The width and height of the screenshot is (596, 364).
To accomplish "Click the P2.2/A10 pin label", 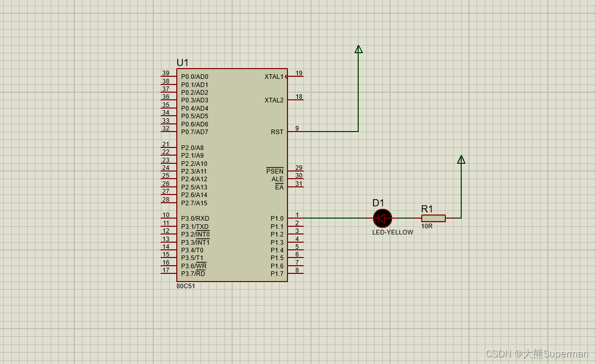I will point(194,164).
